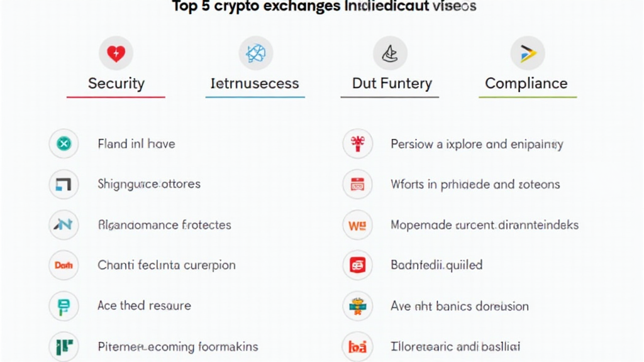Switch to the Ietrnusecess tab
The height and width of the screenshot is (362, 644).
pos(255,84)
